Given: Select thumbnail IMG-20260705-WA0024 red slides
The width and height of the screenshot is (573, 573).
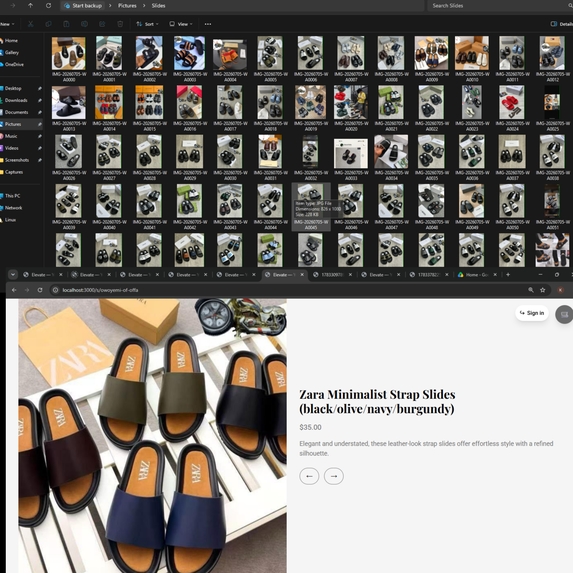Looking at the screenshot, I should point(512,102).
